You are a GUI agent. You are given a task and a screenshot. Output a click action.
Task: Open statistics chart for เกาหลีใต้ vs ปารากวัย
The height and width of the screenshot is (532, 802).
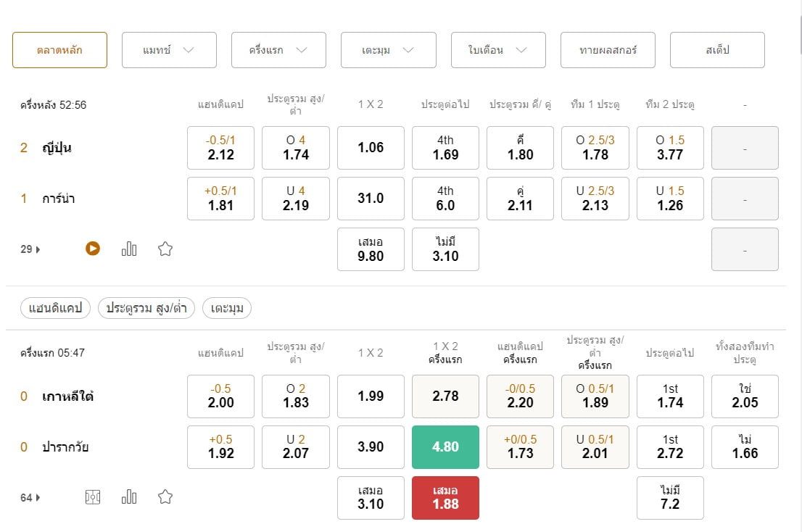[129, 497]
